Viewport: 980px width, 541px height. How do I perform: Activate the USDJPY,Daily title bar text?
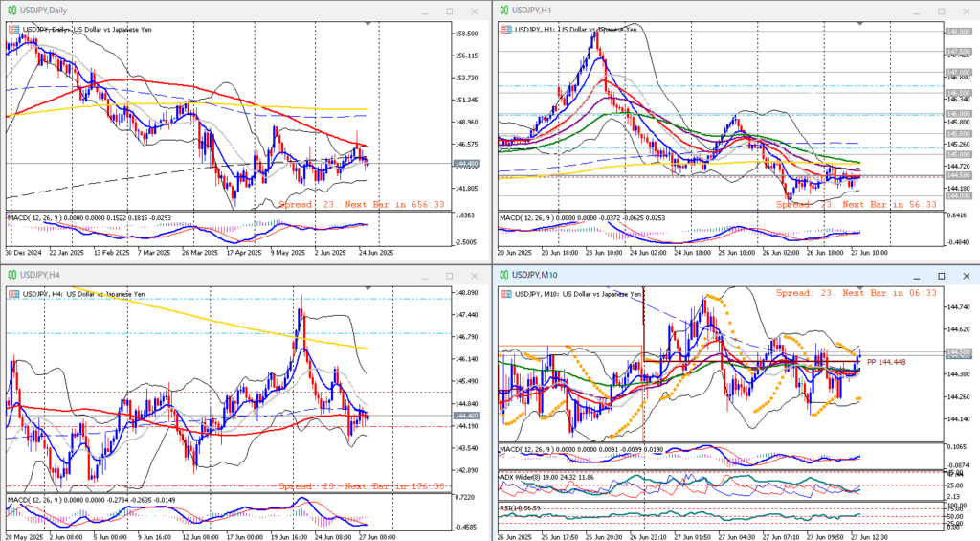click(43, 11)
